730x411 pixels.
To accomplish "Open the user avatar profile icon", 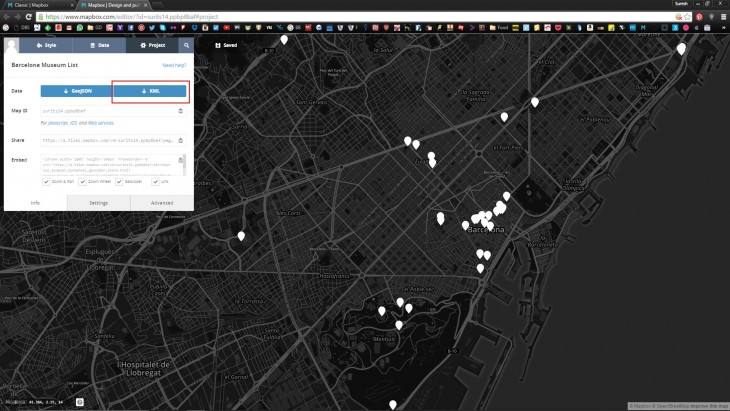I will click(13, 45).
